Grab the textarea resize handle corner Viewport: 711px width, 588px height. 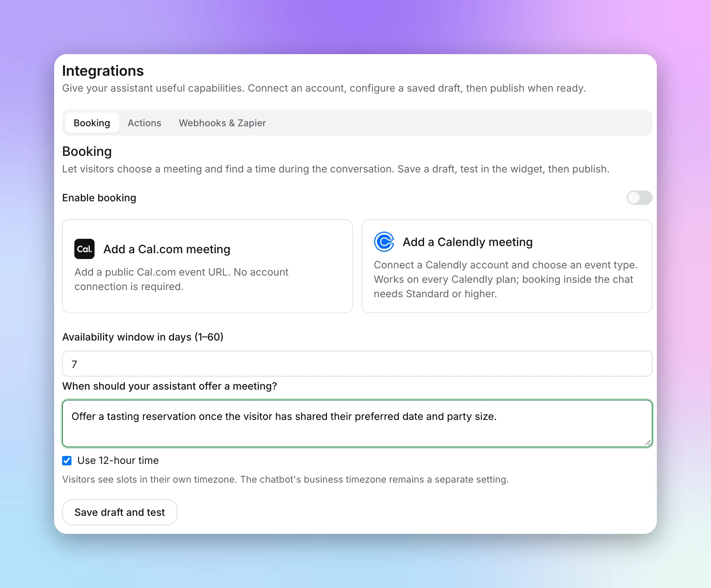[648, 443]
